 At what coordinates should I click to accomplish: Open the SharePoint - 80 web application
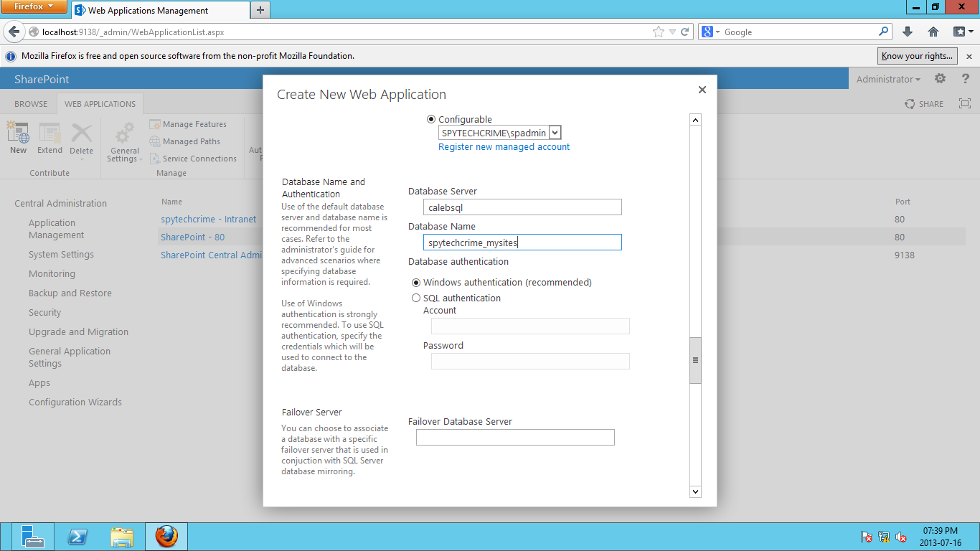[x=192, y=237]
